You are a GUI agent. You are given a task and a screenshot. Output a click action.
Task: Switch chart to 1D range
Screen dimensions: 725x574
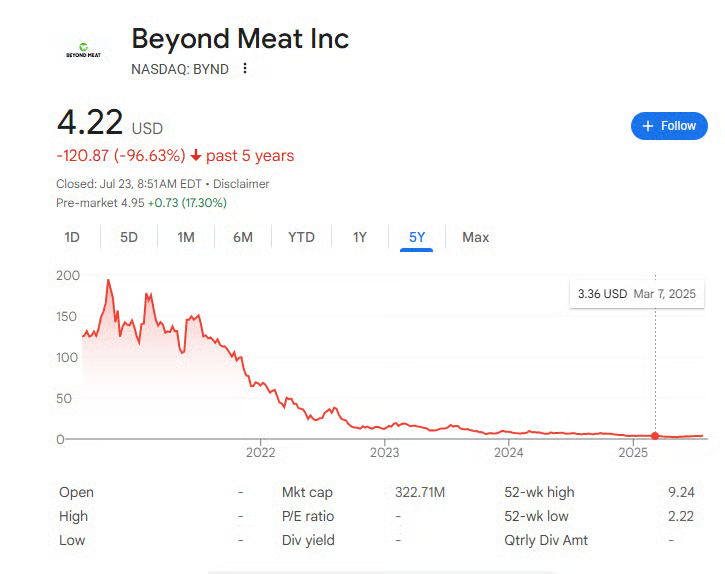[72, 237]
